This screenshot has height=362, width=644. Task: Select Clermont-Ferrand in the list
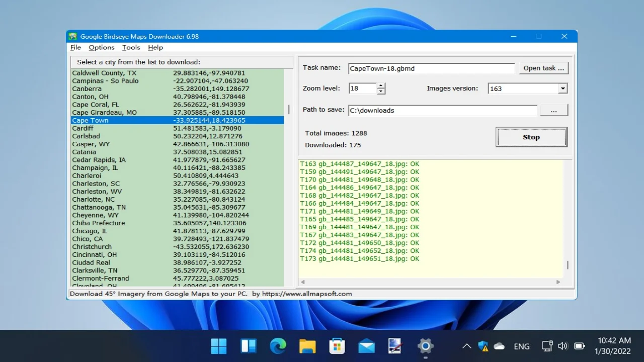point(177,279)
